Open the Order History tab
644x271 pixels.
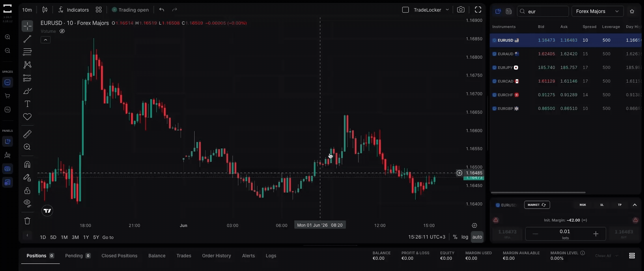(216, 256)
